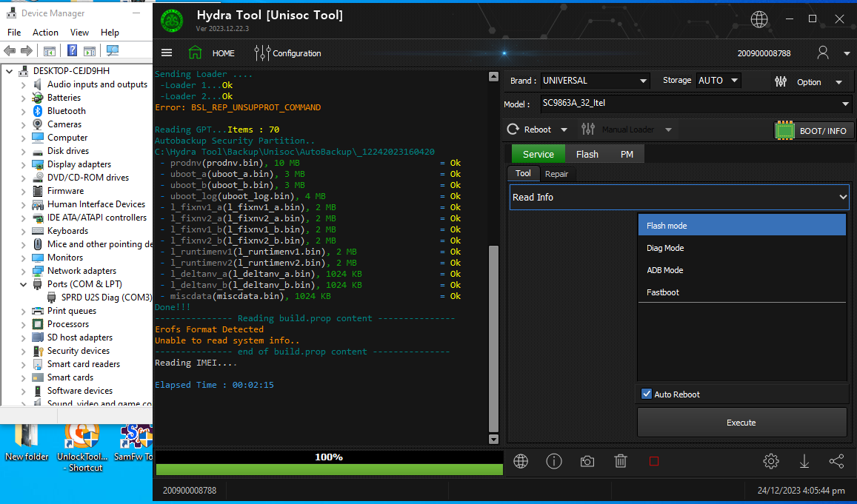Open the Brand UNIVERSAL dropdown
This screenshot has width=857, height=504.
[x=595, y=81]
